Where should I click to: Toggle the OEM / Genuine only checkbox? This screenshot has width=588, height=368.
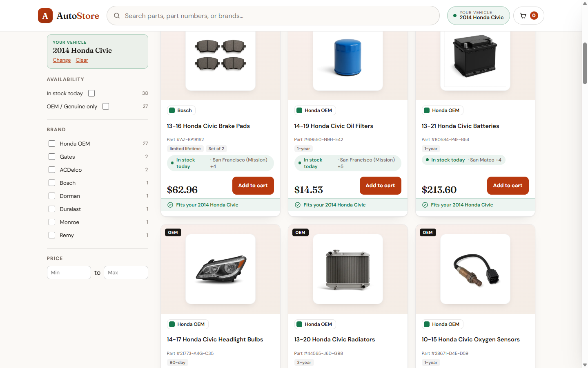106,106
